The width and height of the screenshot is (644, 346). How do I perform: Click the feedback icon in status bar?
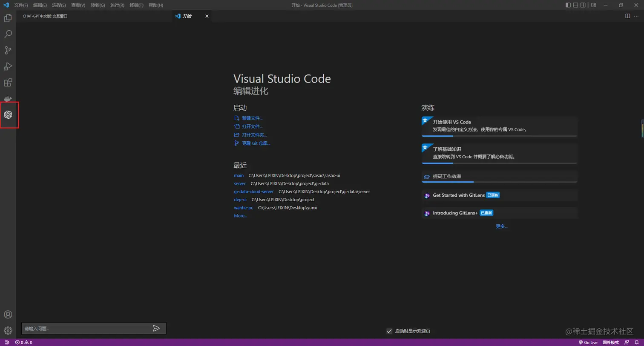point(627,342)
